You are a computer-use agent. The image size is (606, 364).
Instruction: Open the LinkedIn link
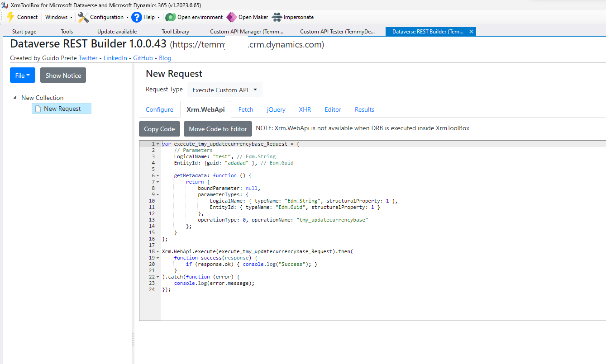(x=115, y=58)
